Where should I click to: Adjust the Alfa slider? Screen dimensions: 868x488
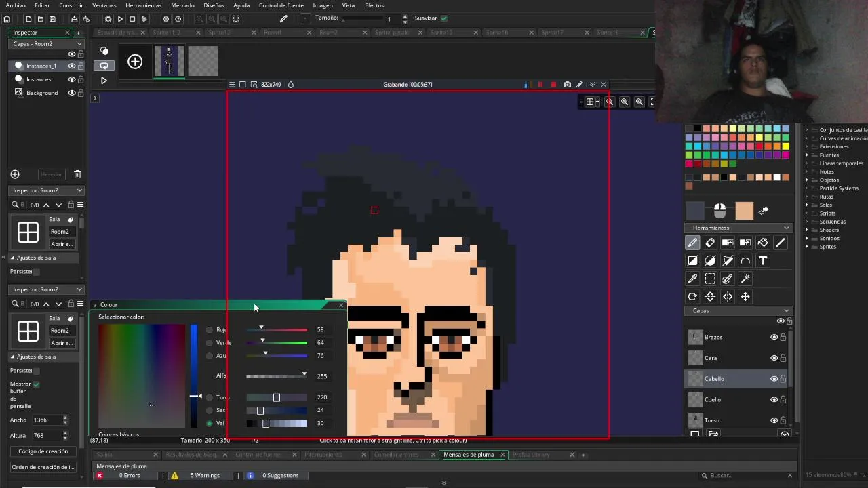pyautogui.click(x=276, y=375)
